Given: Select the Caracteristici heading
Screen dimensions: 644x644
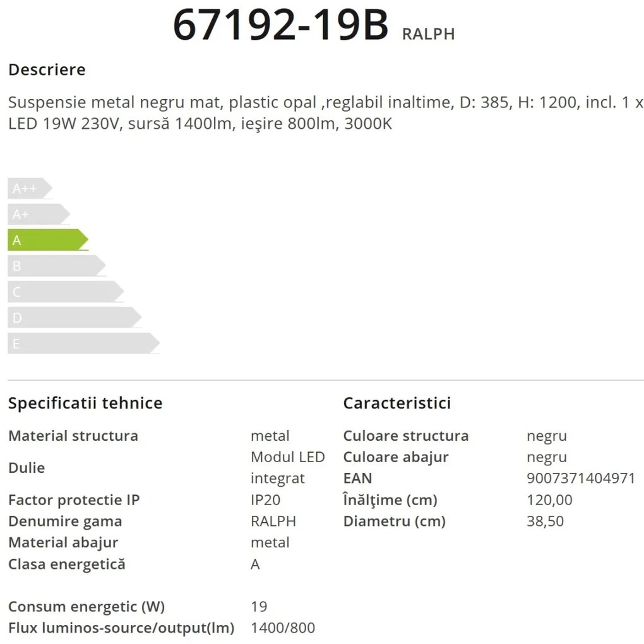Looking at the screenshot, I should point(397,403).
